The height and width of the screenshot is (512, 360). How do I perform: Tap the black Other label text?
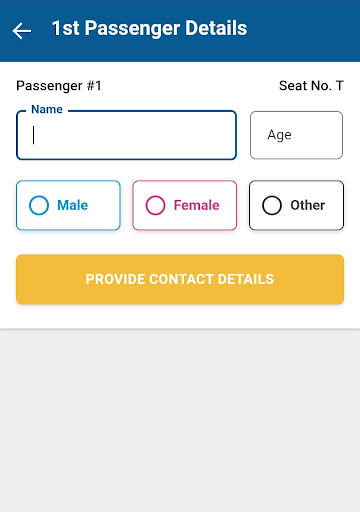pyautogui.click(x=308, y=205)
